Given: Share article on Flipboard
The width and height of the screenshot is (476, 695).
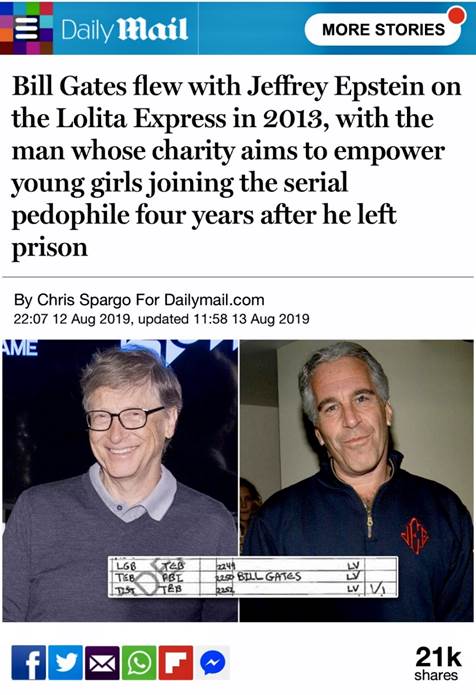Looking at the screenshot, I should [x=176, y=663].
